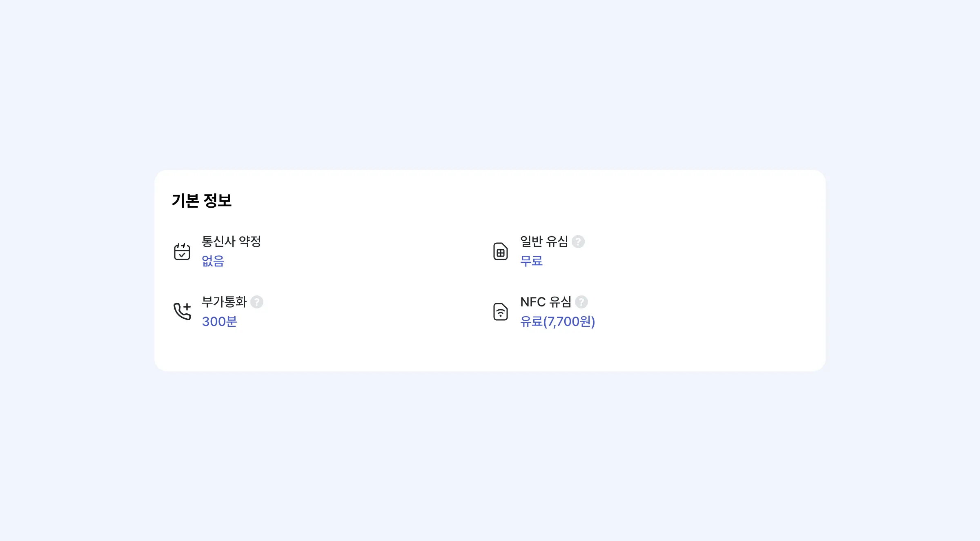Click the calendar icon beside 통신사 약정
The image size is (980, 541).
pyautogui.click(x=182, y=251)
